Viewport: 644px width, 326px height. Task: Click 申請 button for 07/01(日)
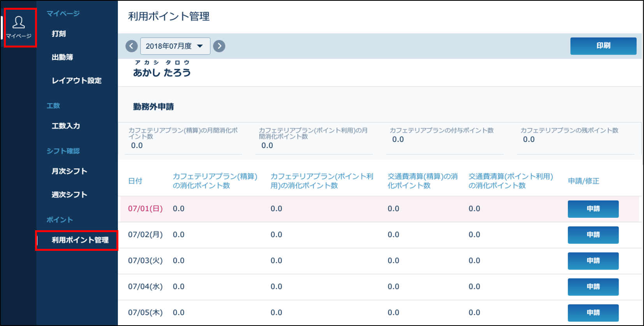pos(593,209)
